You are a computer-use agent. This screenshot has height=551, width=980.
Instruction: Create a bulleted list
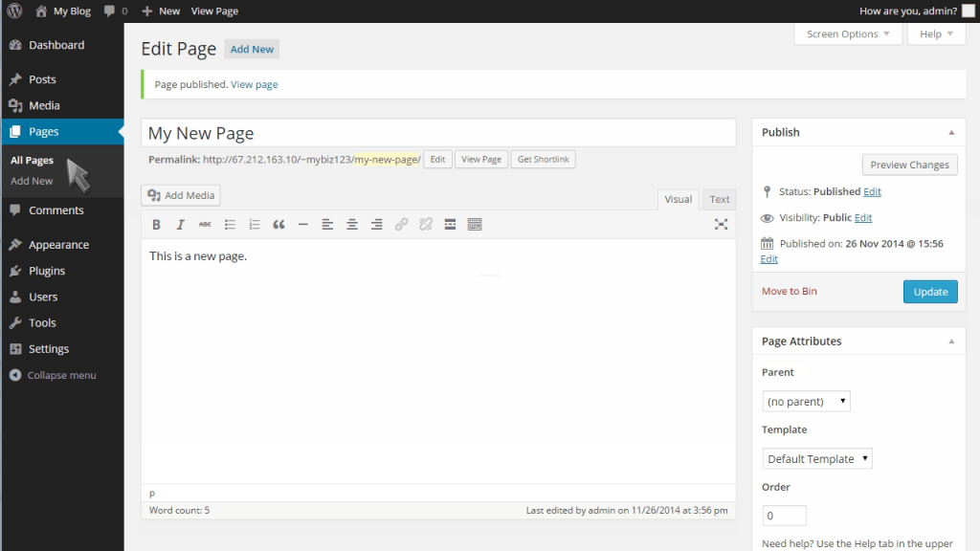tap(229, 224)
